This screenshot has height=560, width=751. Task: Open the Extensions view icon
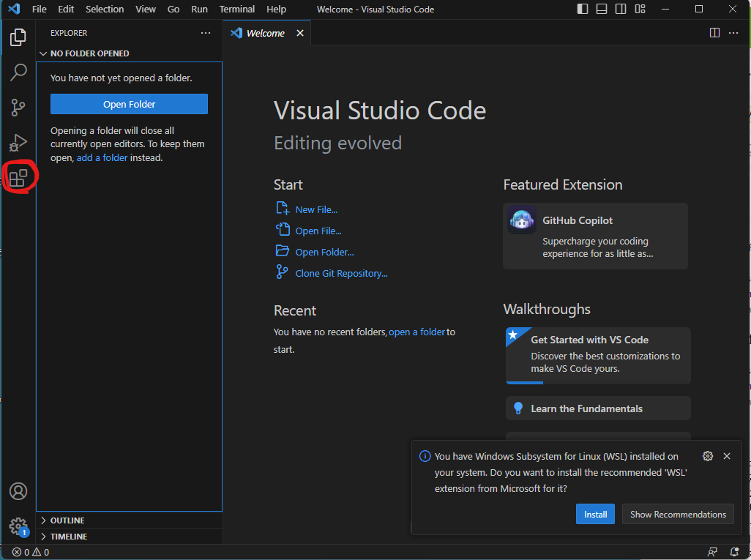tap(18, 178)
